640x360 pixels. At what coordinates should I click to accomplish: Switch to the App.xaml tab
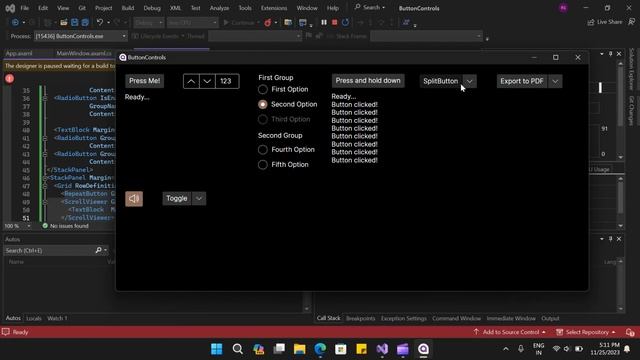pyautogui.click(x=19, y=53)
